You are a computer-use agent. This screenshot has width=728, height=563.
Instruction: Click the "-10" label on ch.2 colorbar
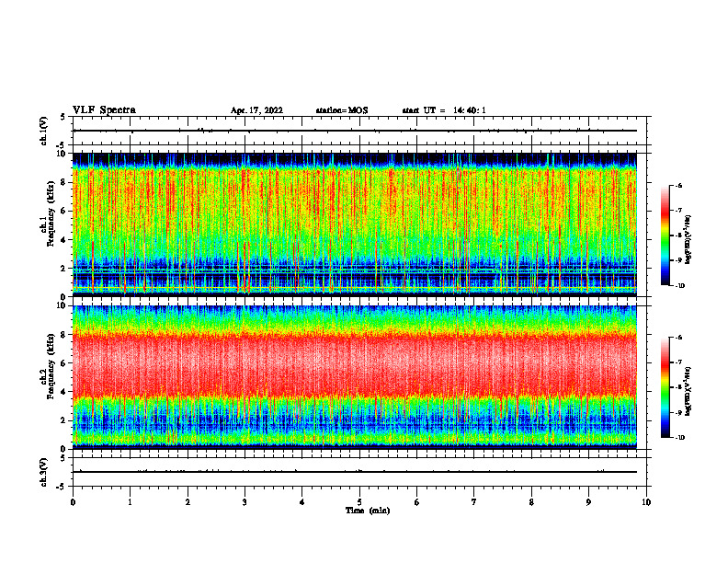[x=680, y=438]
